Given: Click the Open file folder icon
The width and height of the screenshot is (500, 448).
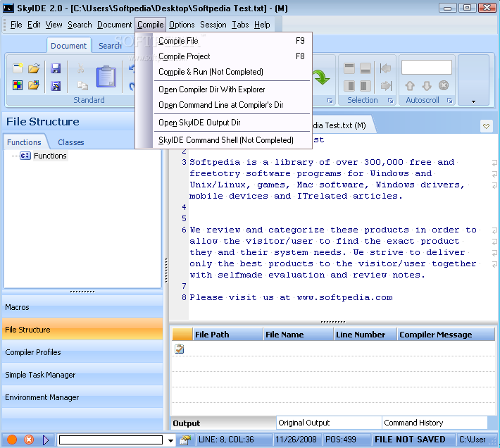Looking at the screenshot, I should point(34,68).
